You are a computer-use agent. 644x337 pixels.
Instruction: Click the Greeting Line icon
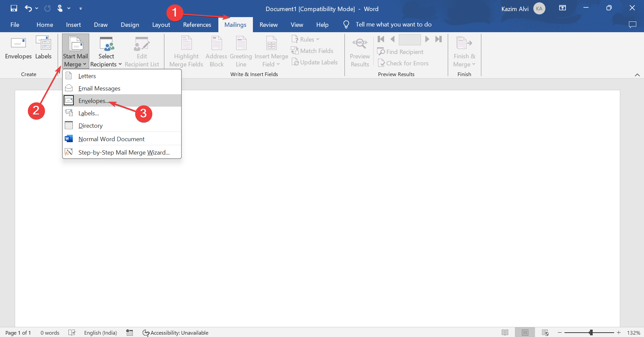[241, 44]
